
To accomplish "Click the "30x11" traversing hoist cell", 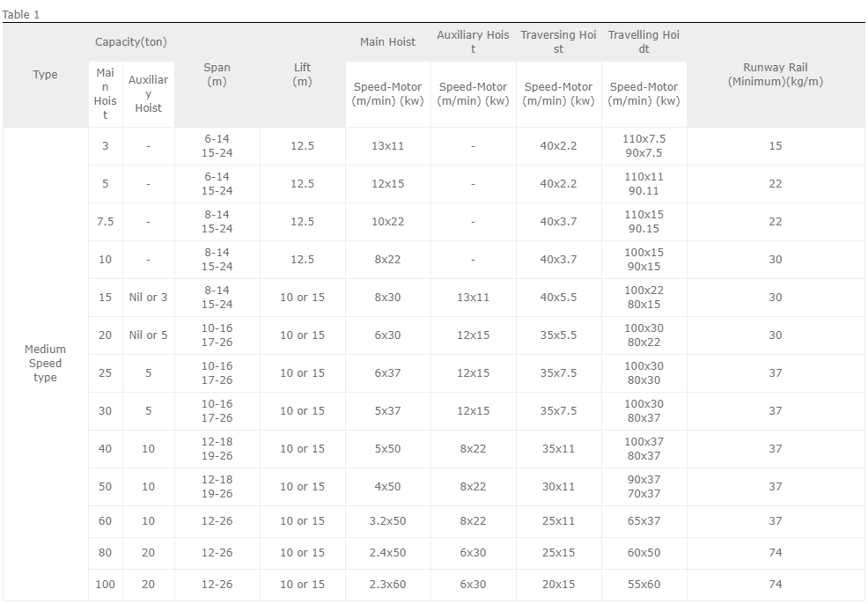I will point(558,487).
